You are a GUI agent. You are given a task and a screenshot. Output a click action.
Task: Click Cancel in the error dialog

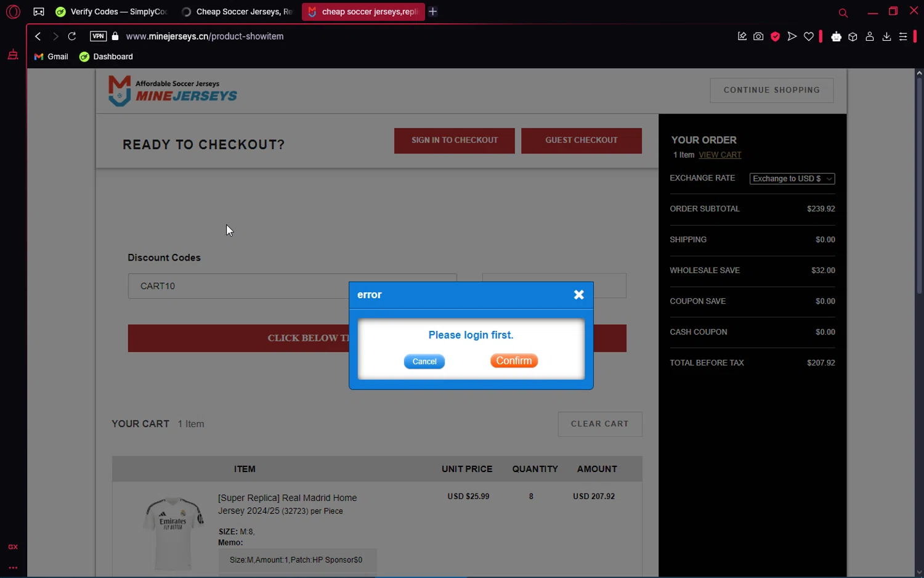point(424,362)
